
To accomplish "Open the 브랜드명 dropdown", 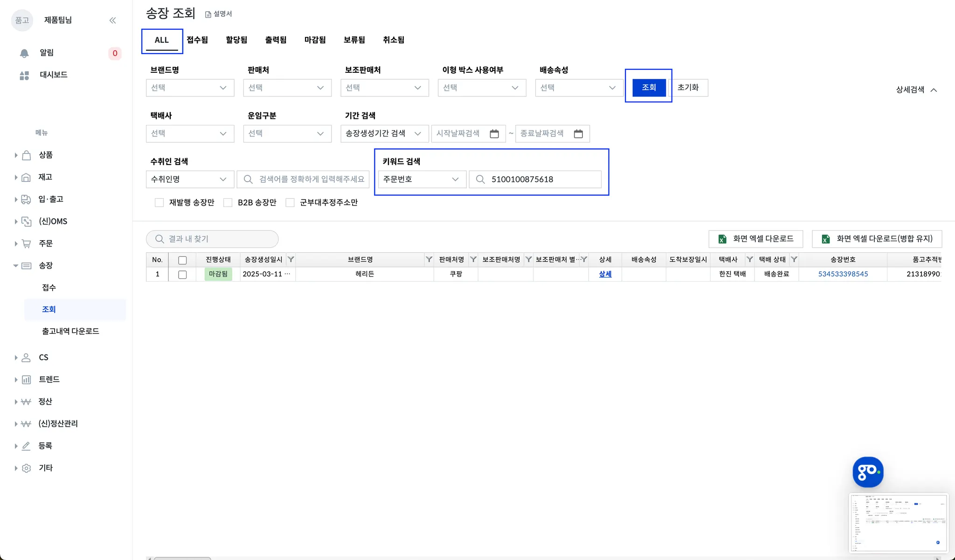I will point(190,88).
